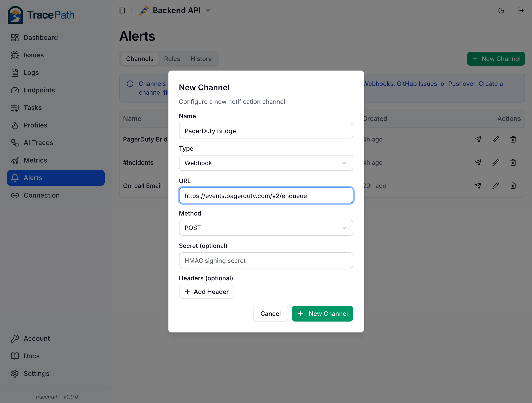Open Profiles in sidebar
This screenshot has width=532, height=403.
56,125
